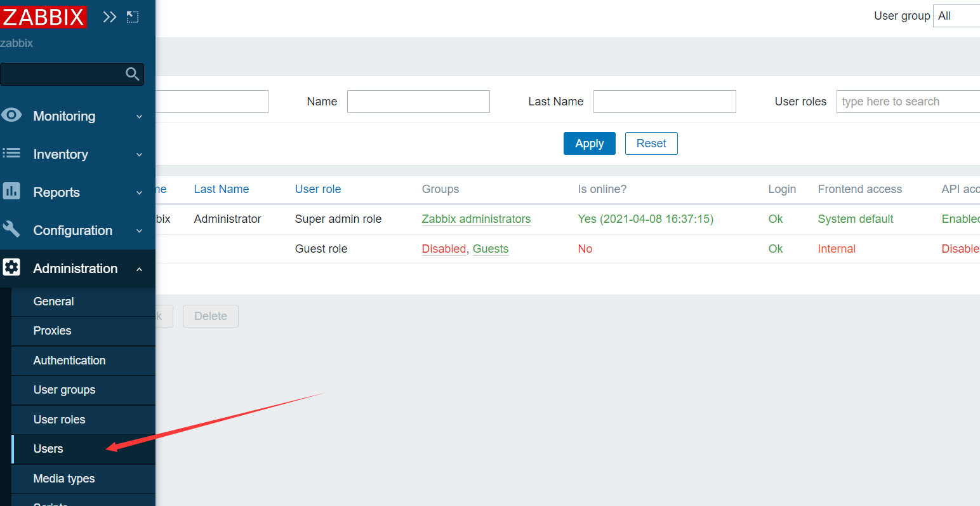Open the Disabled group link

[x=444, y=249]
